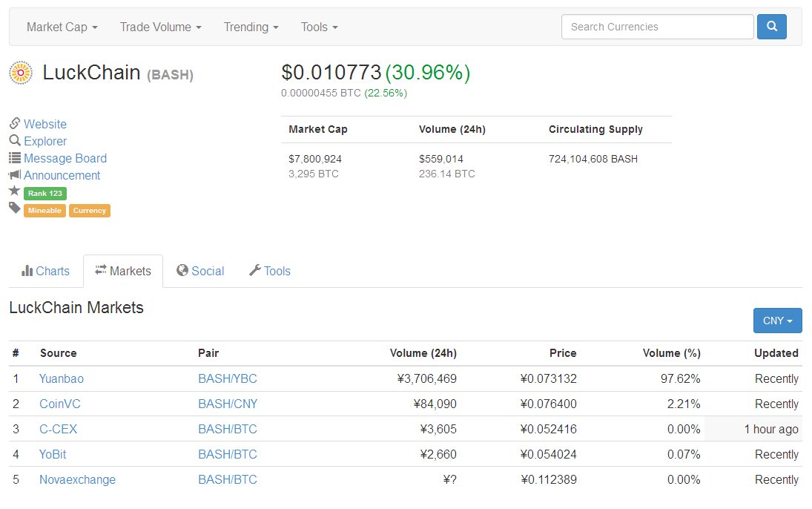Select the Website chain-link icon
Screen dimensions: 812x509
(x=13, y=124)
